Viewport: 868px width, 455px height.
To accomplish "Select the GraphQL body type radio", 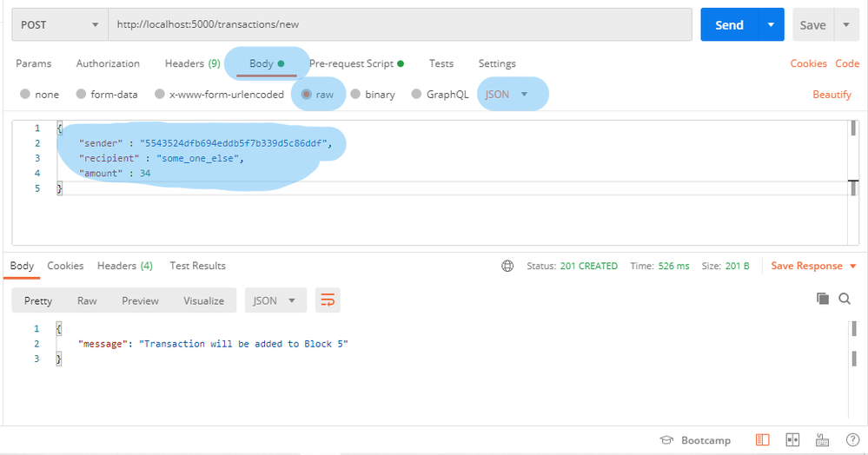I will 417,94.
